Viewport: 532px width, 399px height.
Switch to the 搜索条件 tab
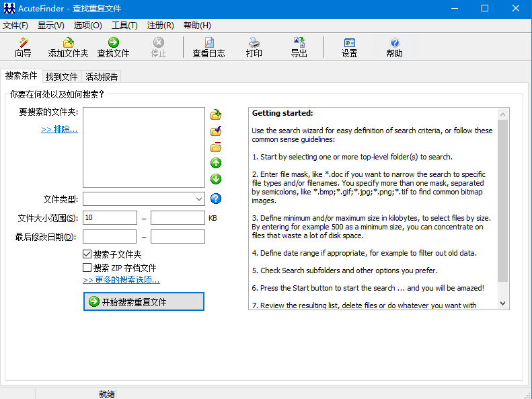tap(22, 75)
